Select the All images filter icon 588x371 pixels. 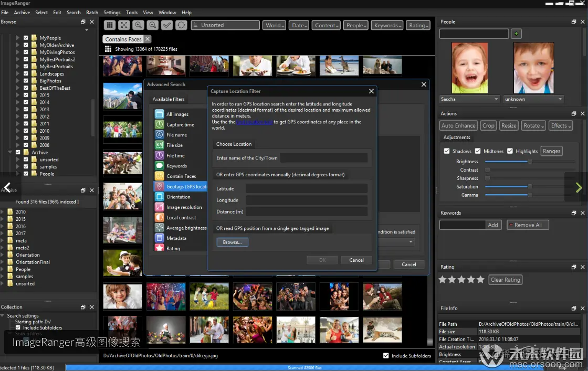click(x=160, y=114)
